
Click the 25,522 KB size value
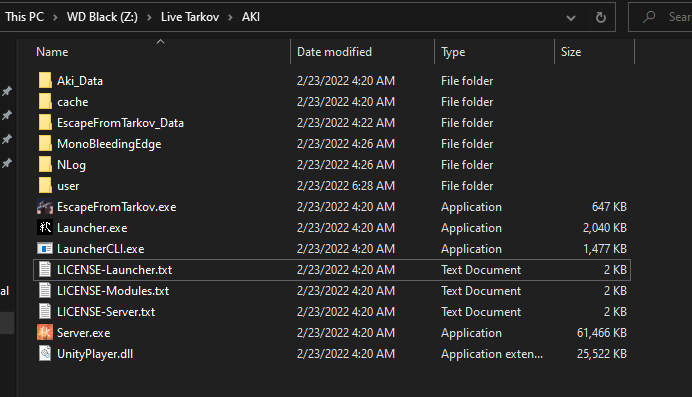pyautogui.click(x=602, y=354)
